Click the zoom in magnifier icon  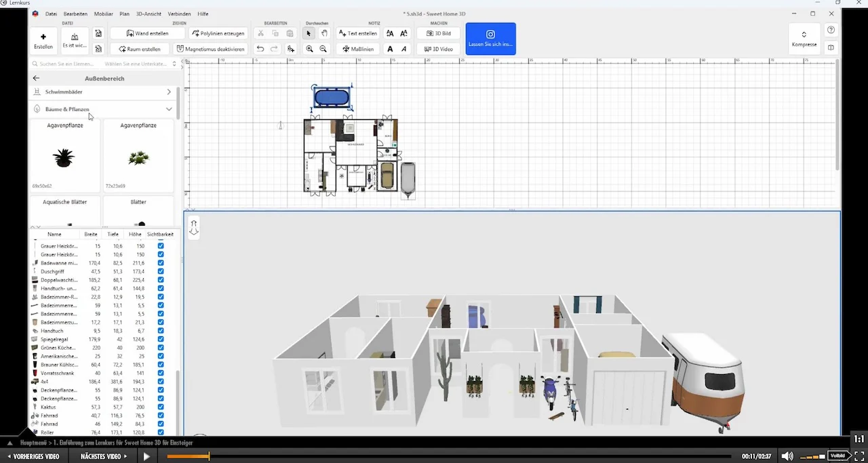[x=309, y=49]
